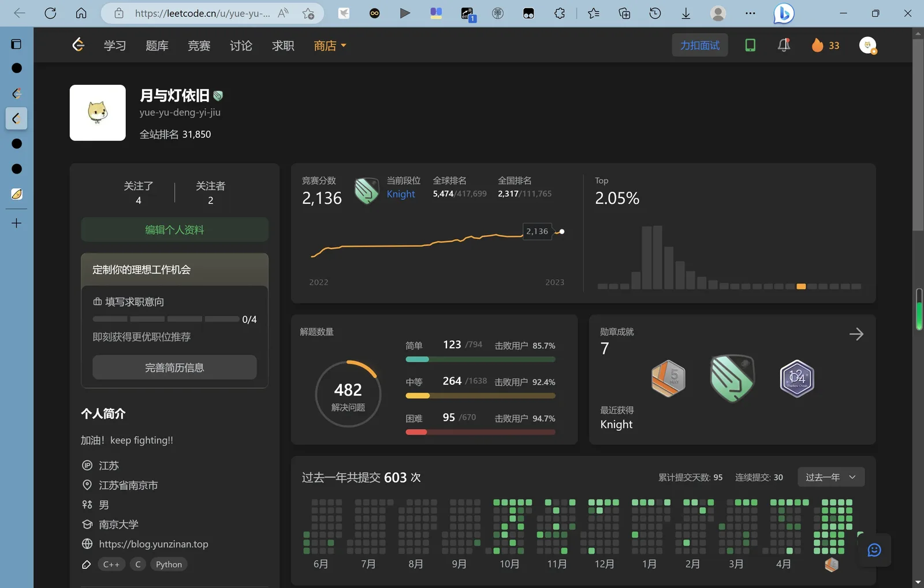
Task: Expand the 过去一年 time range dropdown
Action: 830,477
